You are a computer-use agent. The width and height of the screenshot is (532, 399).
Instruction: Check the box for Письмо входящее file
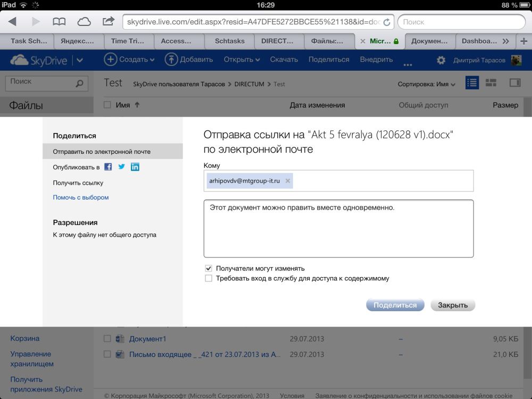[107, 354]
